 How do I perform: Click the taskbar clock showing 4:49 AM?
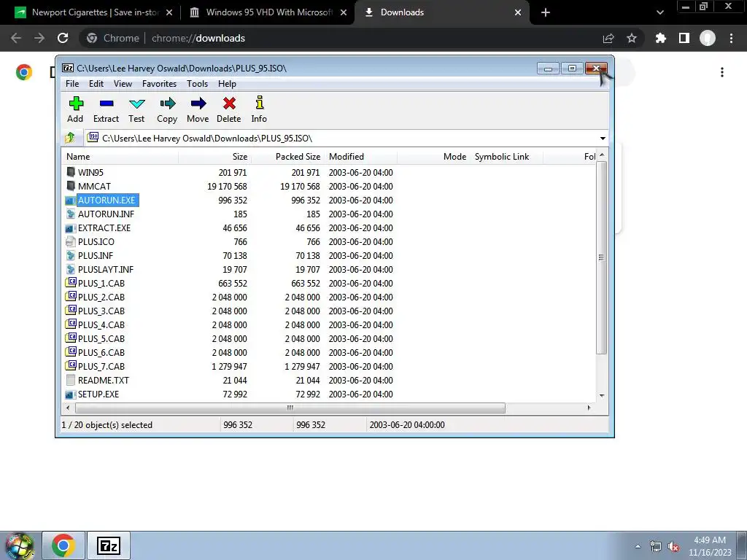pos(710,546)
